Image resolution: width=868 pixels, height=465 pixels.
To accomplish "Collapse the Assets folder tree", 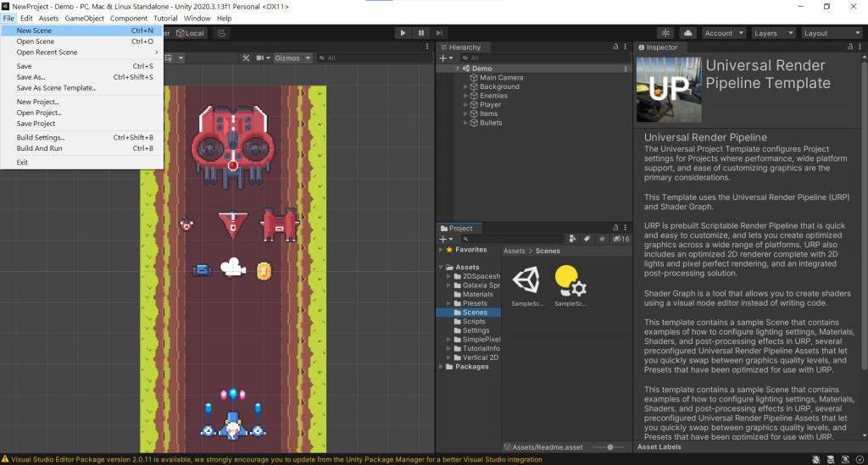I will 441,267.
